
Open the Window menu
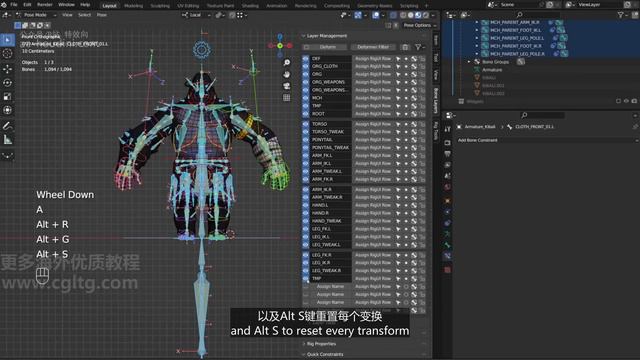[x=67, y=4]
